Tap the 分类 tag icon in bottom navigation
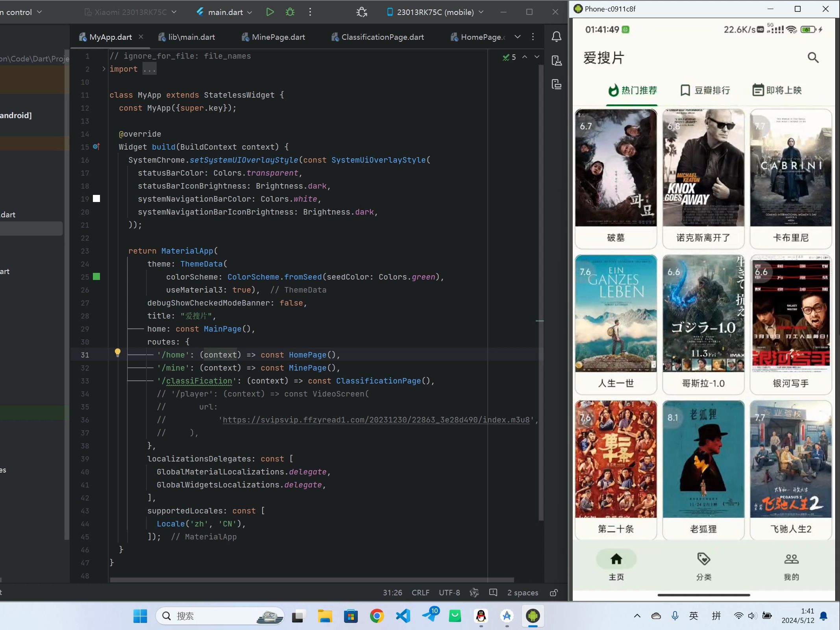Viewport: 840px width, 630px height. tap(704, 560)
